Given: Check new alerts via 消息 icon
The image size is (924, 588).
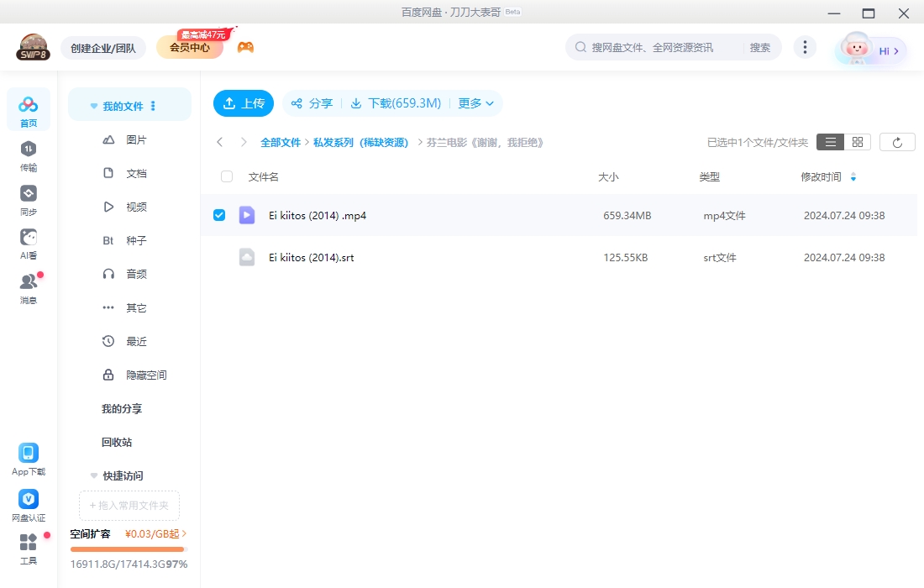Looking at the screenshot, I should pos(28,283).
